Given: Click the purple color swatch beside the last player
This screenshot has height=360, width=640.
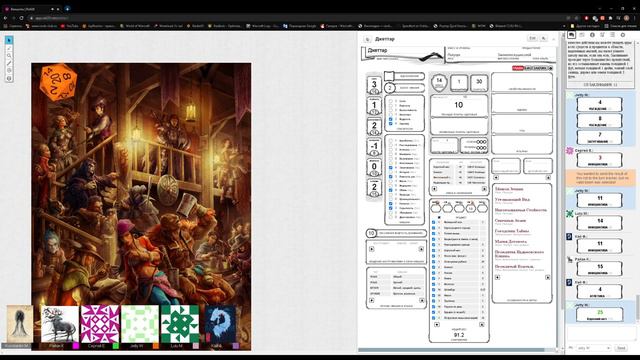Looking at the screenshot, I should (x=236, y=346).
